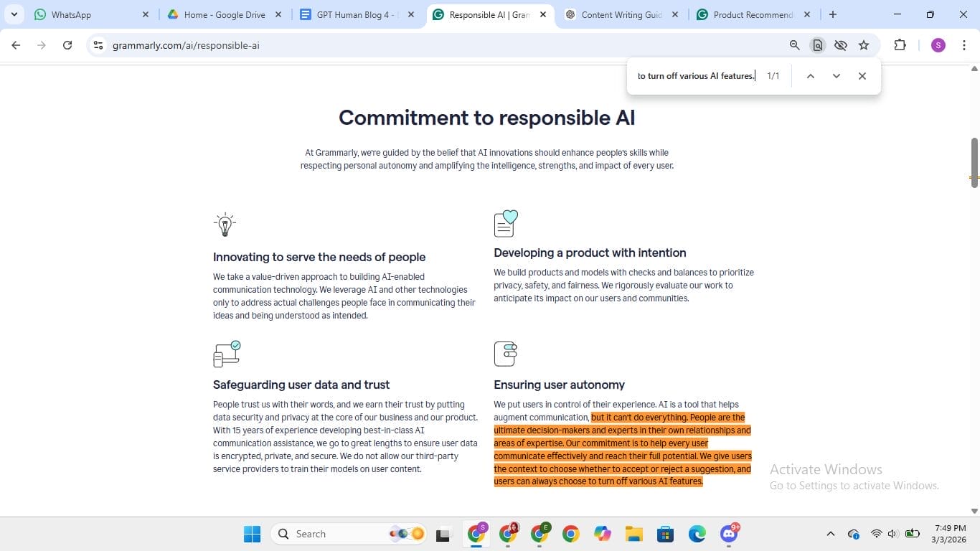Switch to Home - Google Drive tab
The height and width of the screenshot is (551, 980).
click(224, 14)
